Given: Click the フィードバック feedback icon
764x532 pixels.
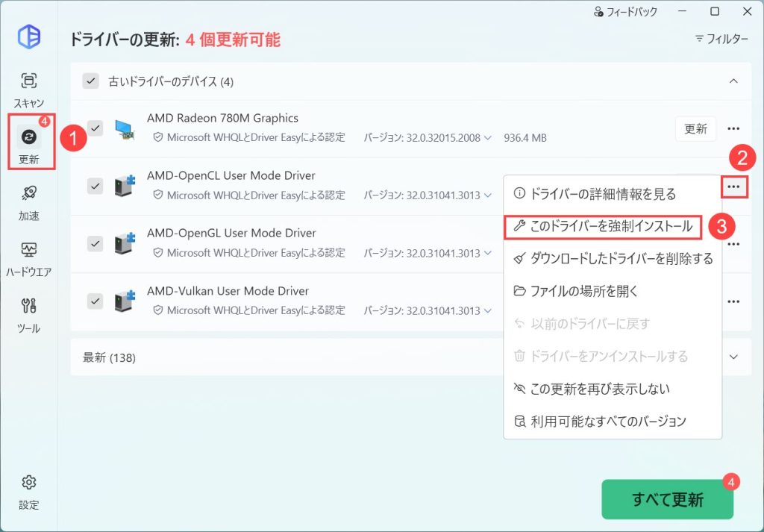Looking at the screenshot, I should (x=599, y=12).
